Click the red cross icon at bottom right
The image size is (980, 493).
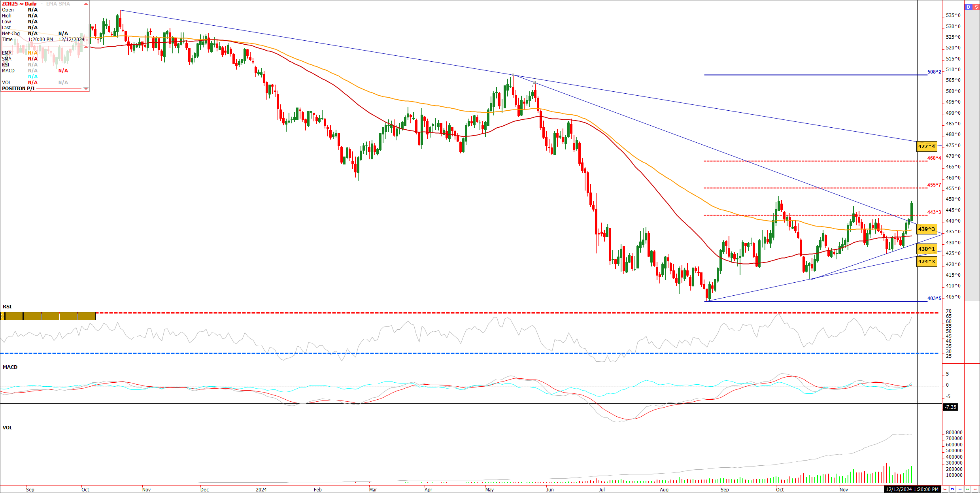(x=975, y=489)
